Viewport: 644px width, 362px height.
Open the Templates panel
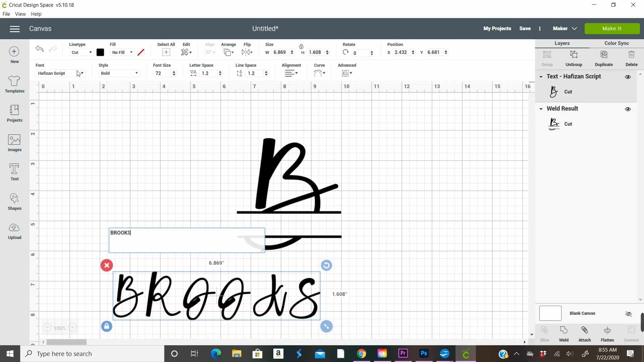(14, 84)
